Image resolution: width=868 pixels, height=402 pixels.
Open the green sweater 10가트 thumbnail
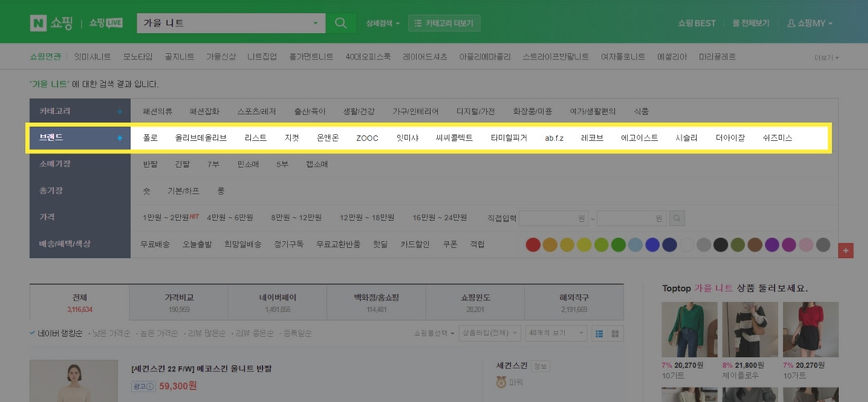coord(690,330)
